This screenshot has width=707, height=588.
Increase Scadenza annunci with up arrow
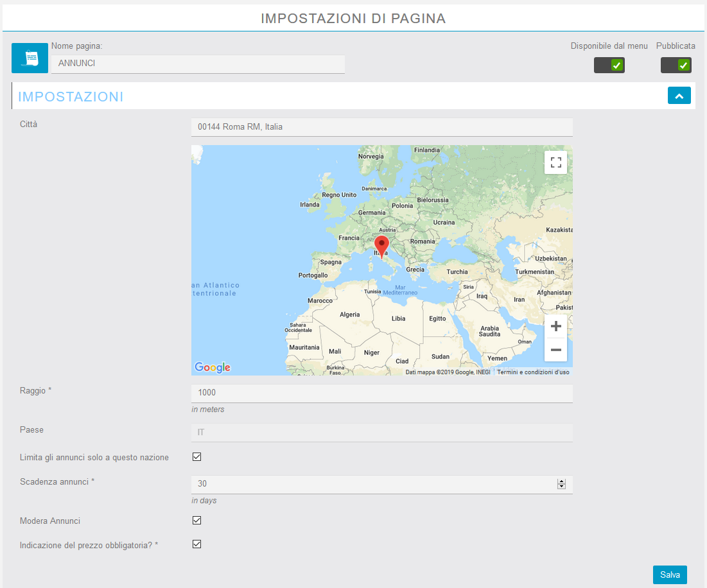[561, 481]
